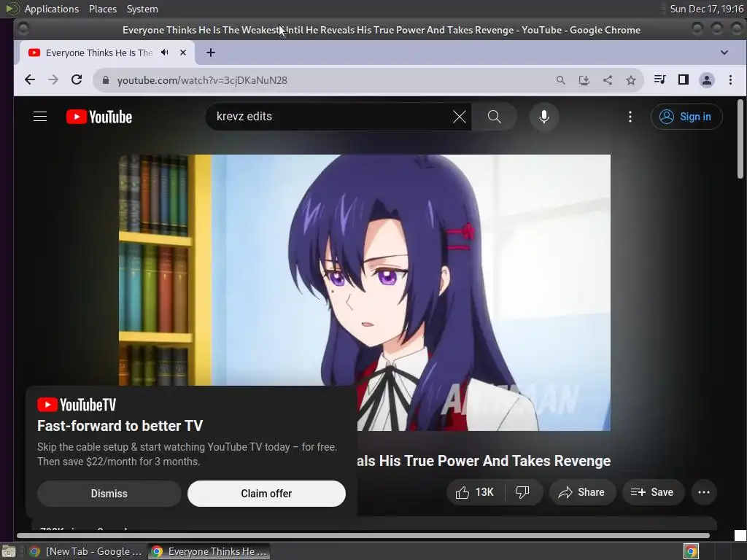This screenshot has height=560, width=747.
Task: Open YouTube settings three-dot menu
Action: (630, 117)
